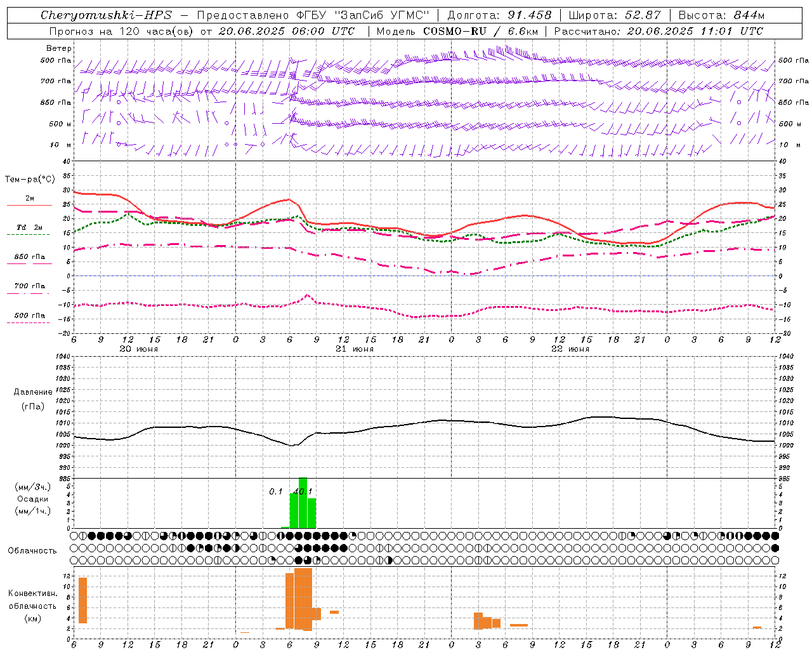
Task: Click the 'Высота: 844м' elevation text
Action: point(721,15)
